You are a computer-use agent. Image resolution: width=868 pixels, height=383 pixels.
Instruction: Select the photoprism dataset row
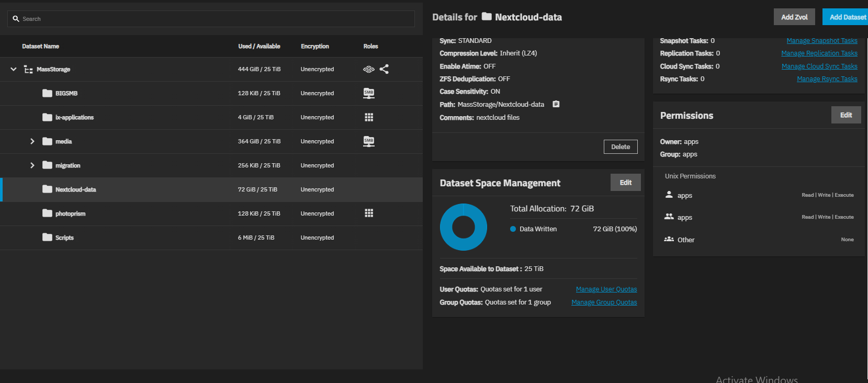coord(70,213)
